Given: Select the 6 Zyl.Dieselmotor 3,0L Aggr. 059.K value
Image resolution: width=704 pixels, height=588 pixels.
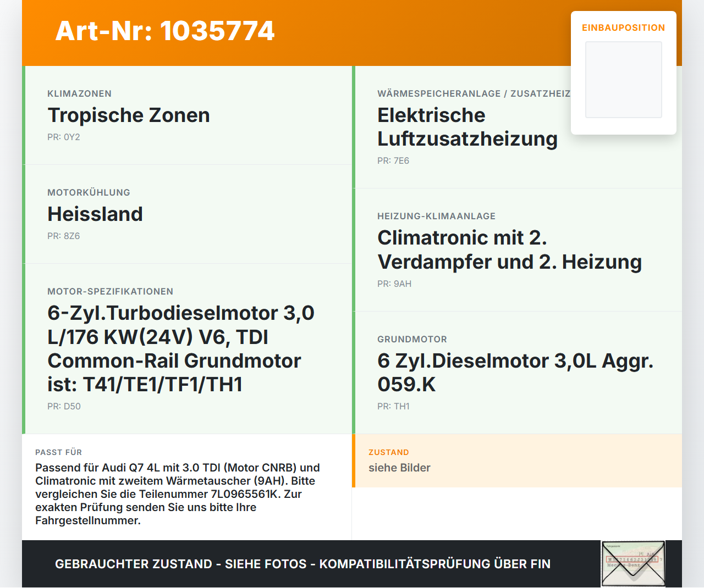Looking at the screenshot, I should 515,373.
